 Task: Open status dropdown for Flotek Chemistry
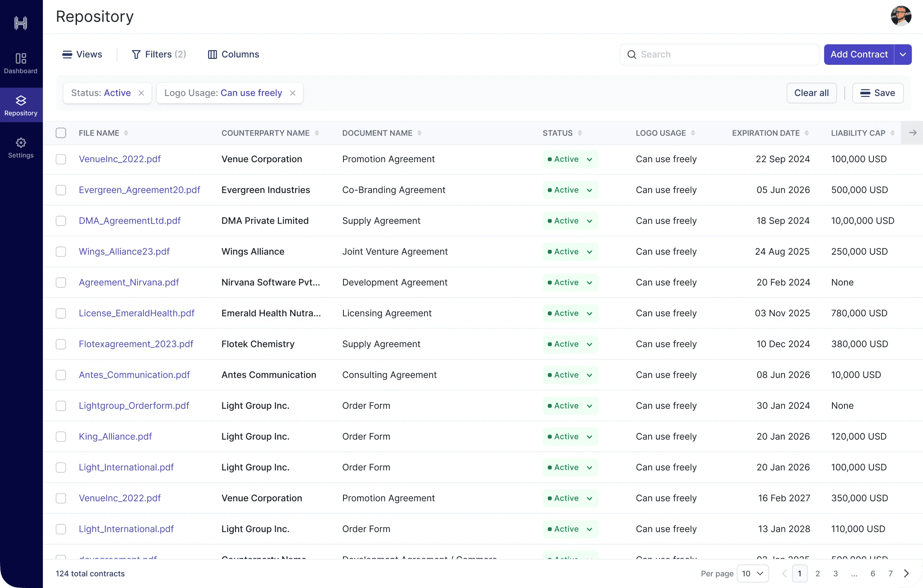[589, 344]
